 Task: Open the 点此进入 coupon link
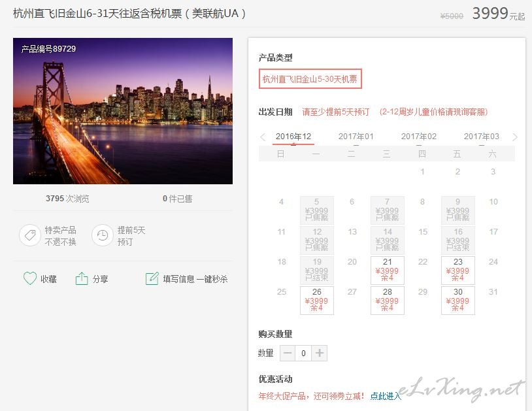[386, 396]
